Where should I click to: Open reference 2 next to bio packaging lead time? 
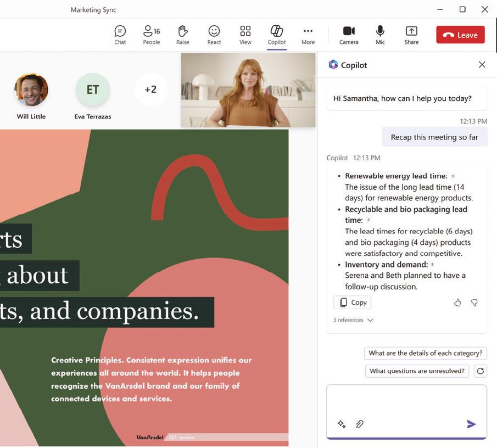(x=368, y=220)
